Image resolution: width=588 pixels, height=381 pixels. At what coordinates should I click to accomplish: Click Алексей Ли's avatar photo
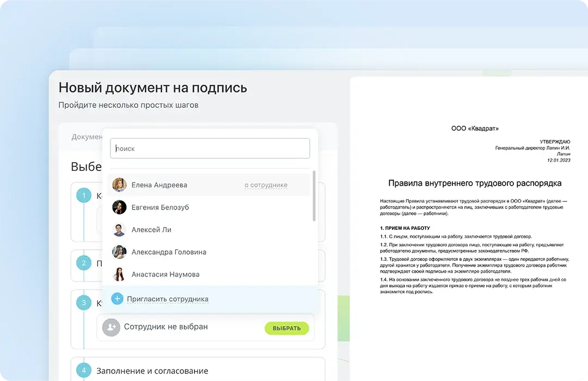pos(119,230)
